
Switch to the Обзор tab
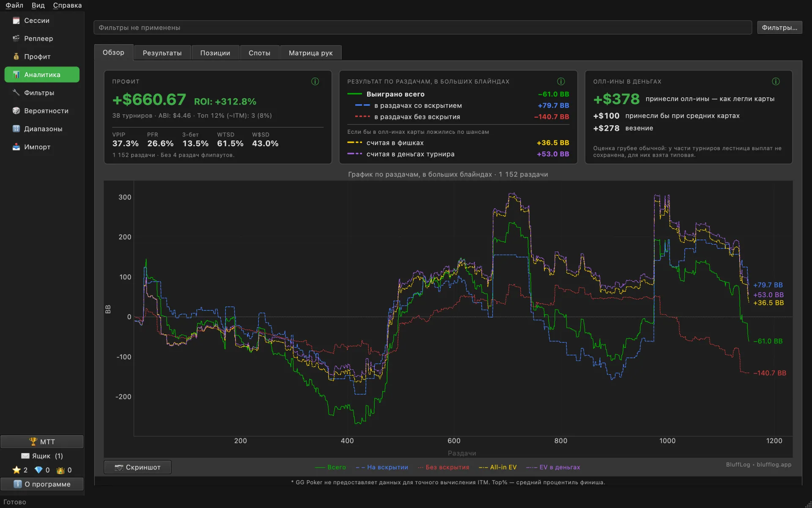(113, 52)
